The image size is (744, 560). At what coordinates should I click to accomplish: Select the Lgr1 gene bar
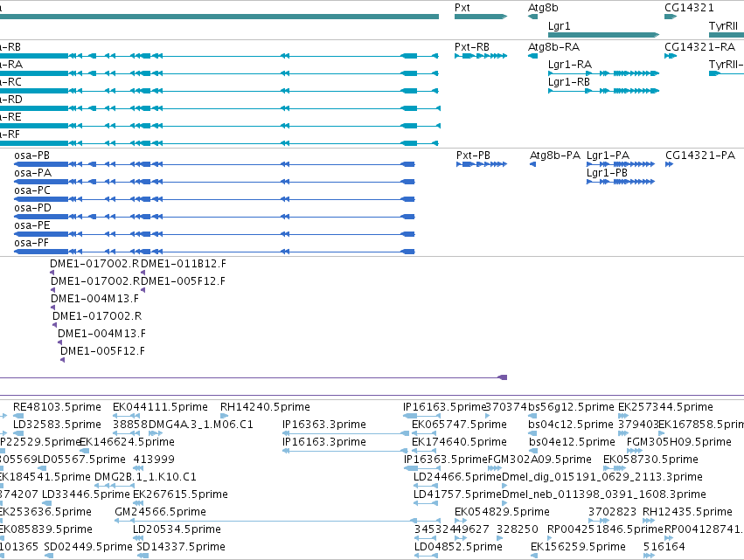[x=603, y=35]
